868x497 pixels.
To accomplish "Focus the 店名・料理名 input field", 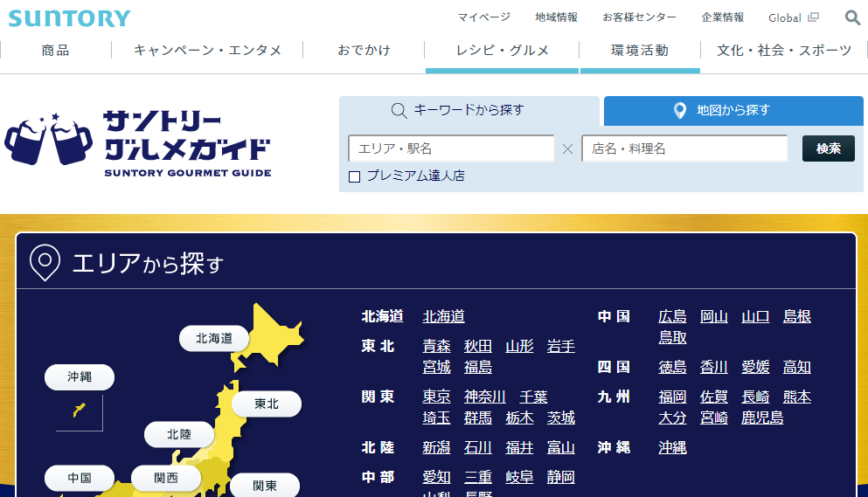I will pos(684,148).
